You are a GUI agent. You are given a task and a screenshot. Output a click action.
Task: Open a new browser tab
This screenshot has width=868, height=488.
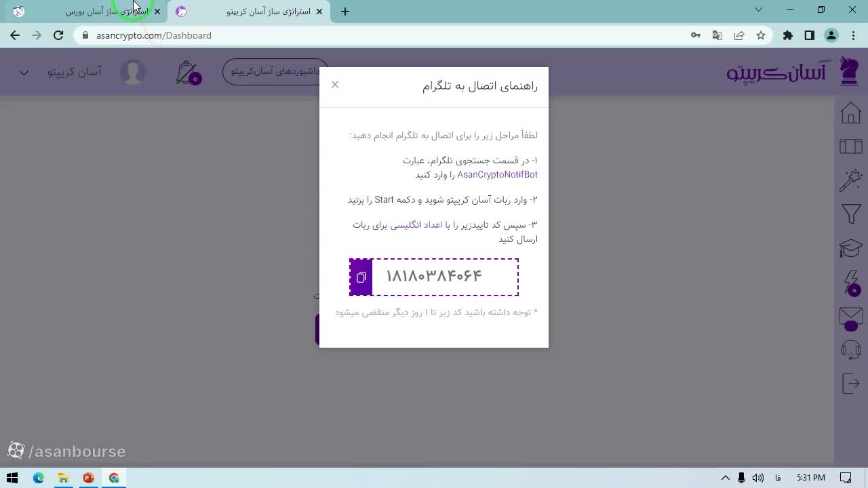[345, 12]
